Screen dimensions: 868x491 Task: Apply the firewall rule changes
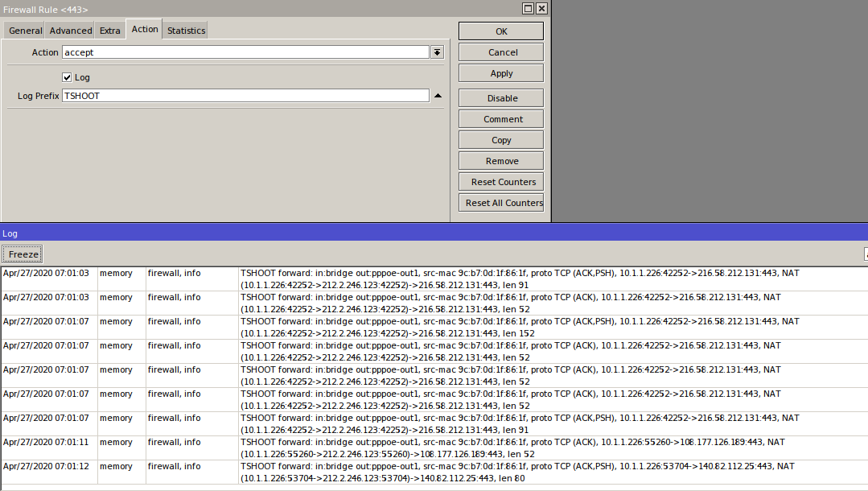tap(501, 73)
